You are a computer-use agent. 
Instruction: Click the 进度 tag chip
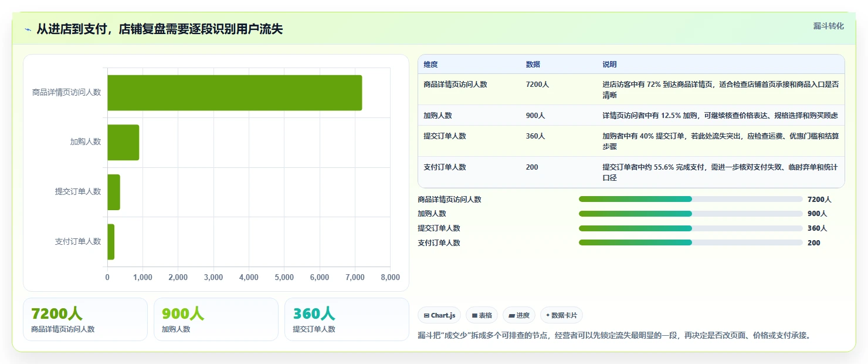pos(519,315)
